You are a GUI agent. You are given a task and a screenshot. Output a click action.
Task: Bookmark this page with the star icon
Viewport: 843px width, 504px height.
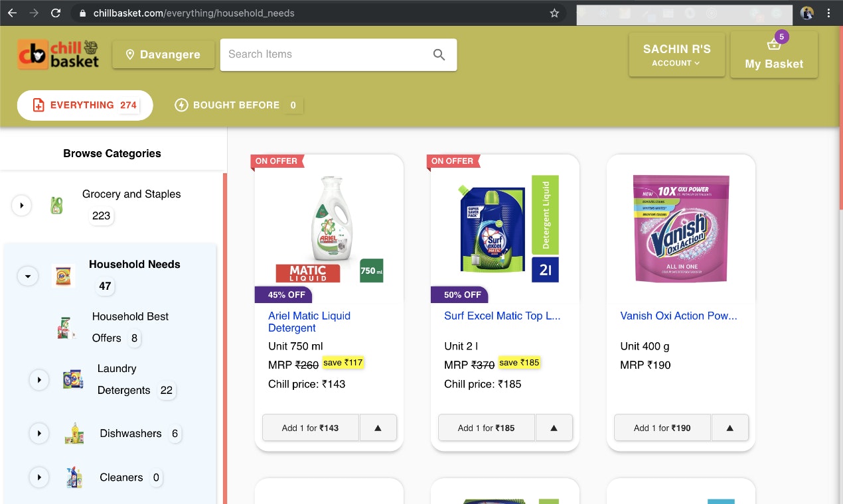[554, 13]
